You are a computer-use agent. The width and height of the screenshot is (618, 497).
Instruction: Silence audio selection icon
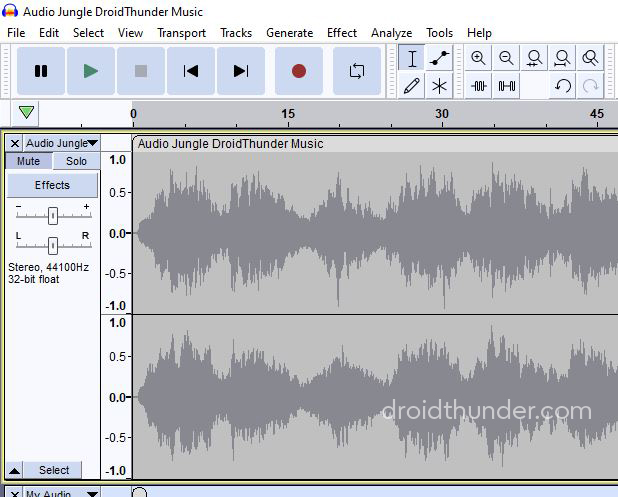click(506, 86)
